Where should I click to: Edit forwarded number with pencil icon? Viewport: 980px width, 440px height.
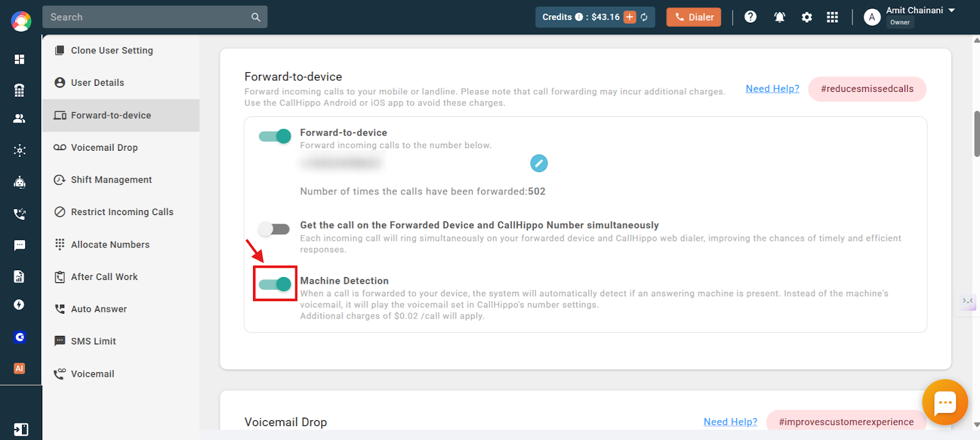click(539, 163)
